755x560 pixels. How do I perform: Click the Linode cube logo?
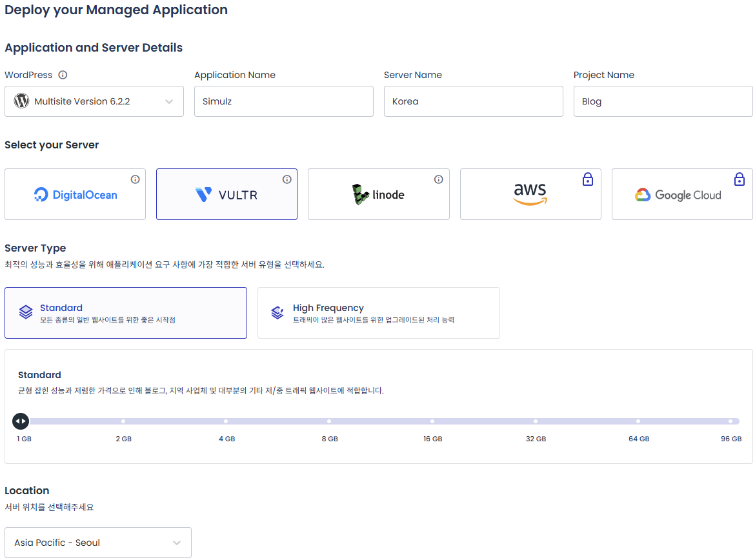pyautogui.click(x=360, y=194)
